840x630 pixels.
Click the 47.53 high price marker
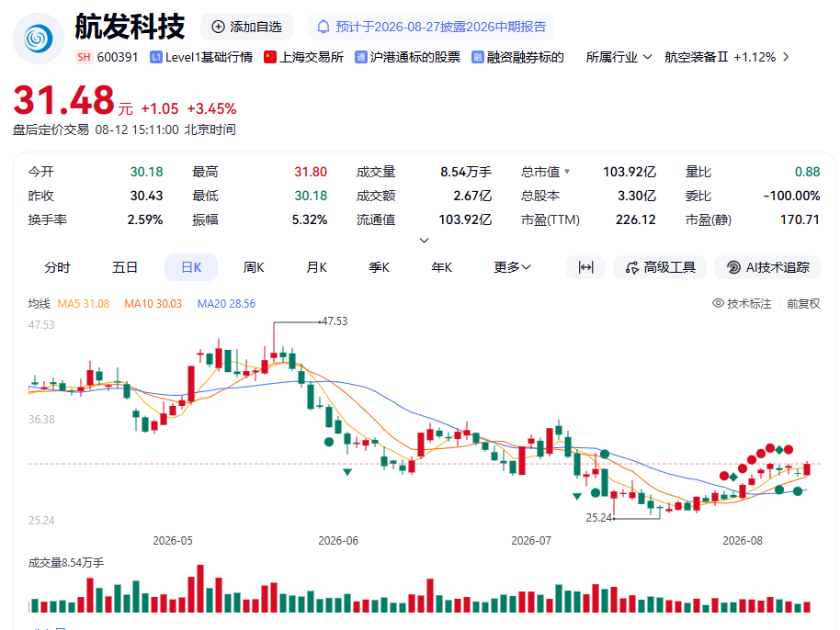[335, 321]
